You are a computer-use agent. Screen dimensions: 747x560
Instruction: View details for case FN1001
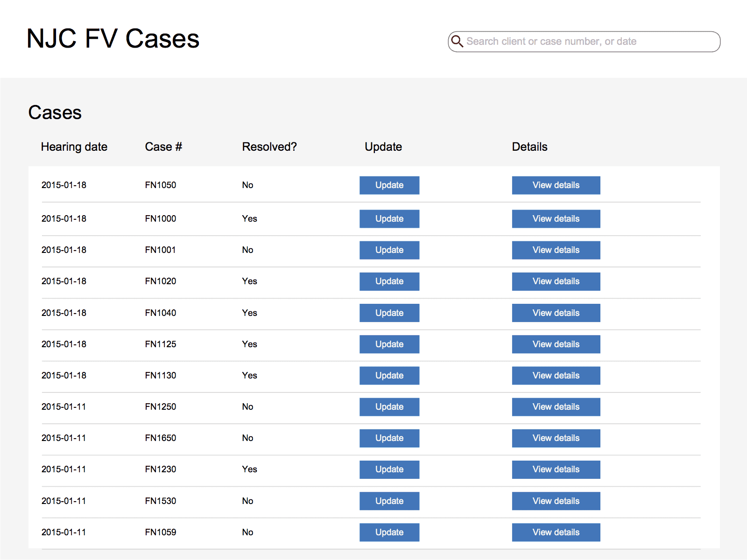(556, 250)
